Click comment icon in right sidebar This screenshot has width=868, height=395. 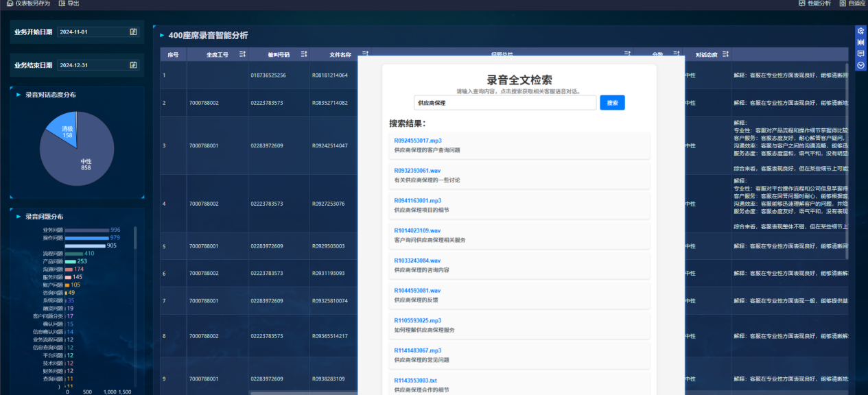(860, 53)
